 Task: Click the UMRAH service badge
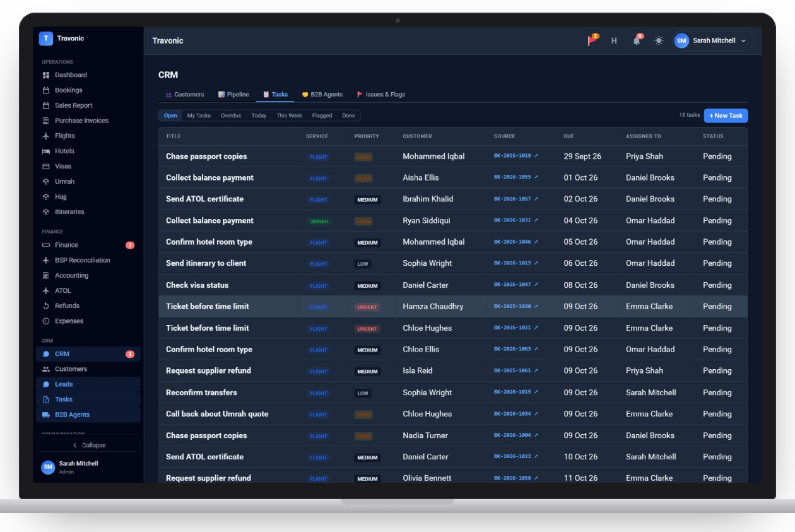click(319, 222)
